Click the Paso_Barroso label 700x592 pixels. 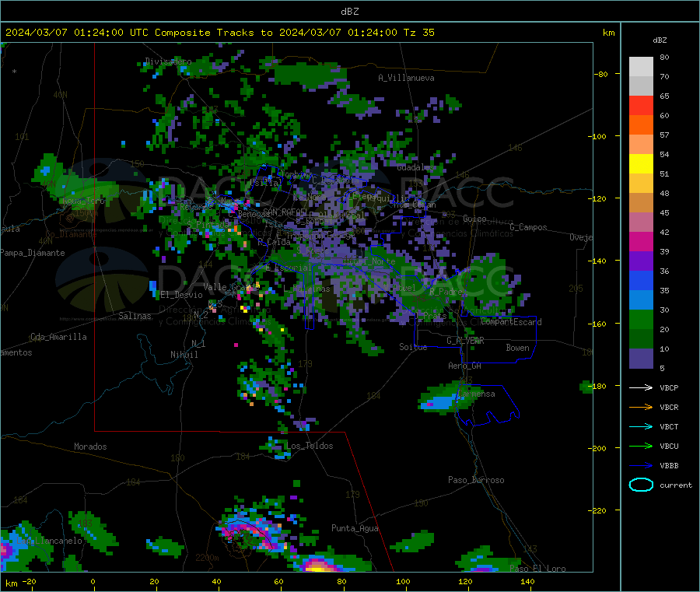(476, 480)
